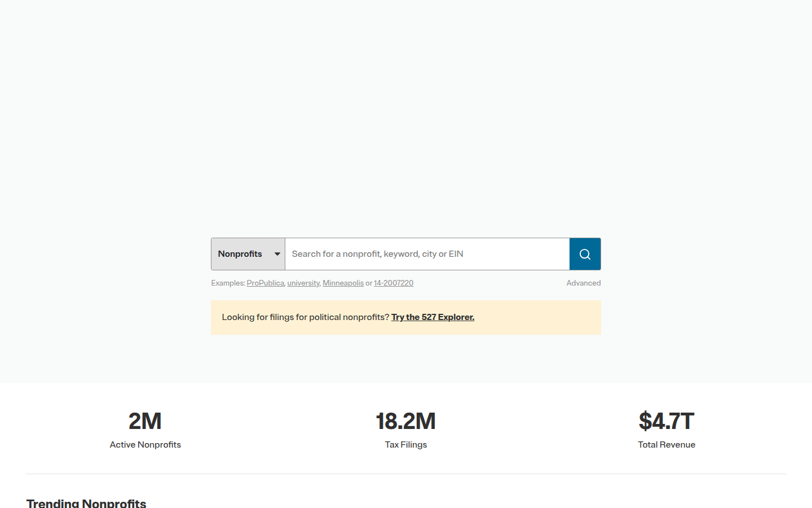
Task: Try the university example search link
Action: coord(303,283)
